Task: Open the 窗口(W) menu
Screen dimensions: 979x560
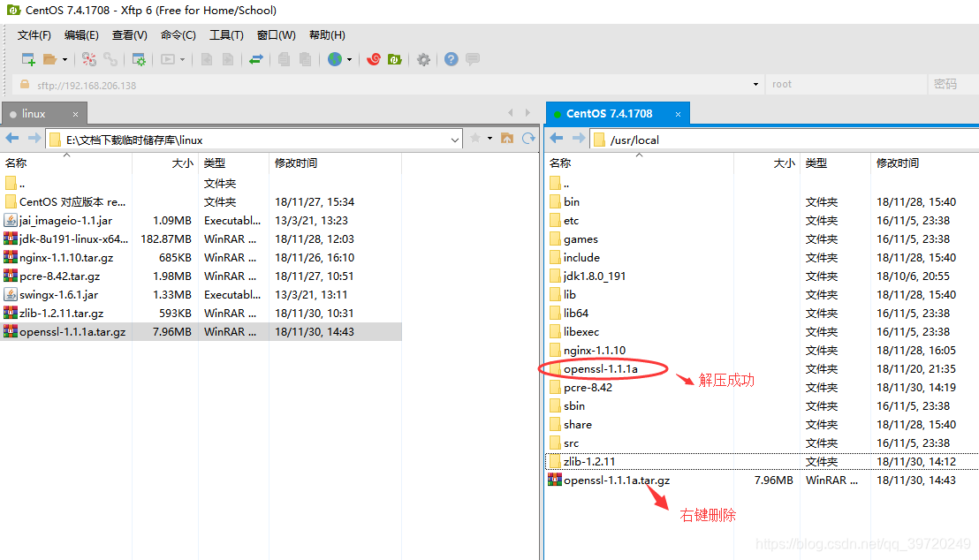Action: pyautogui.click(x=277, y=35)
